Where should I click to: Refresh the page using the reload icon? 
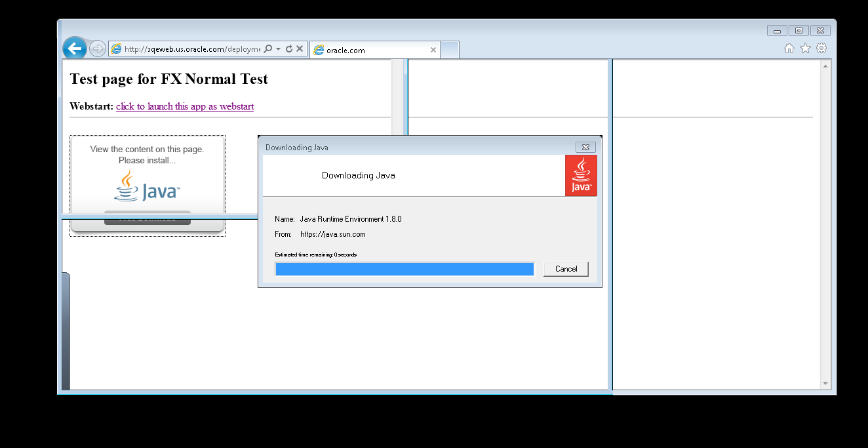coord(288,49)
